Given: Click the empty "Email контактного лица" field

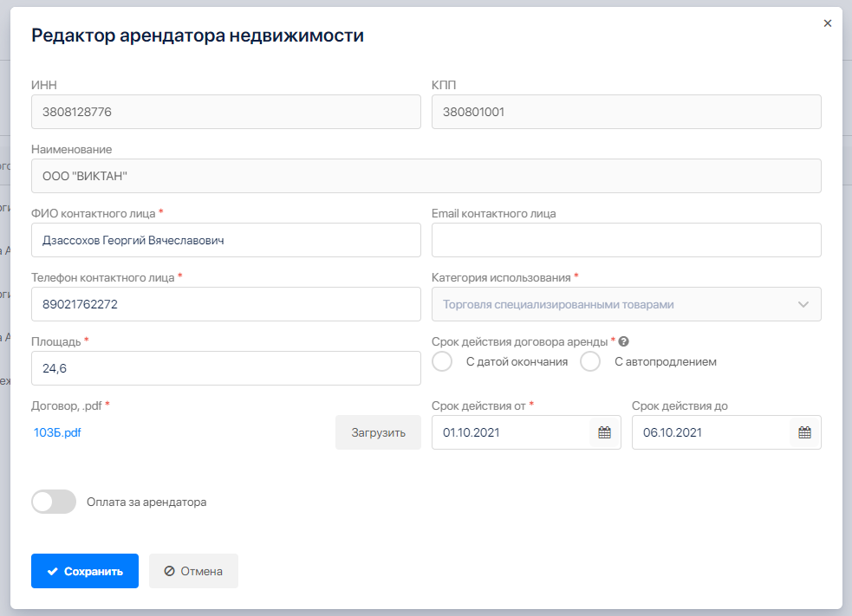Looking at the screenshot, I should click(626, 240).
